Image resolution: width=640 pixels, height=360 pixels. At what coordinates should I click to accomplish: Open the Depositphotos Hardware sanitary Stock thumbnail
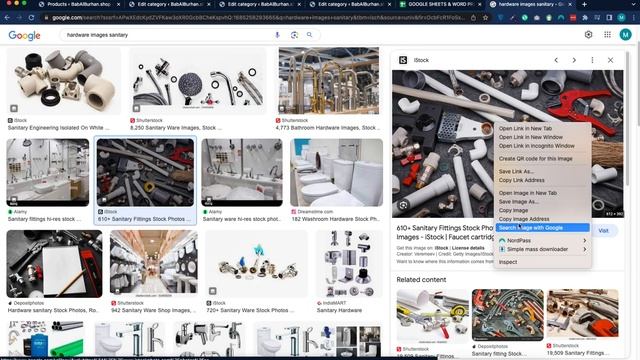(54, 264)
